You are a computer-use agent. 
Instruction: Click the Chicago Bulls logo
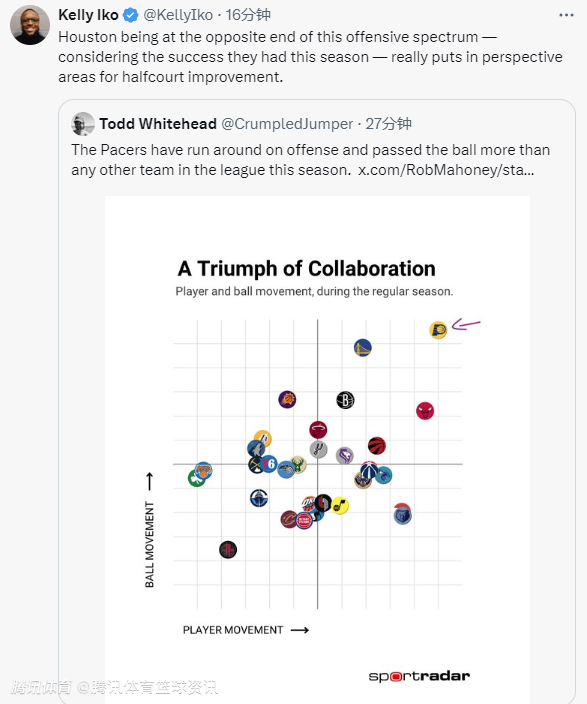(x=424, y=411)
